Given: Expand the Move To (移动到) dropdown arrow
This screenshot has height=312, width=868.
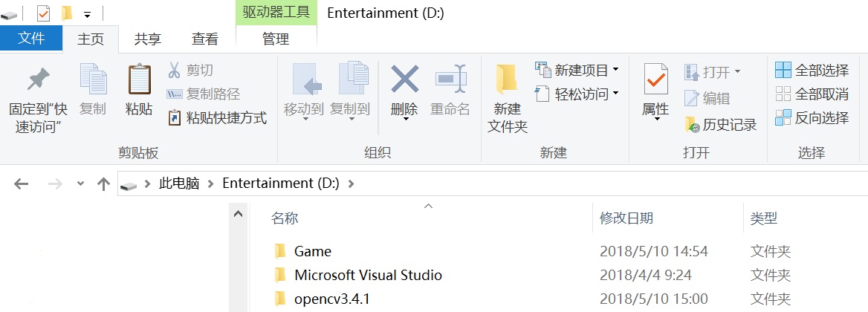Looking at the screenshot, I should coord(305,118).
